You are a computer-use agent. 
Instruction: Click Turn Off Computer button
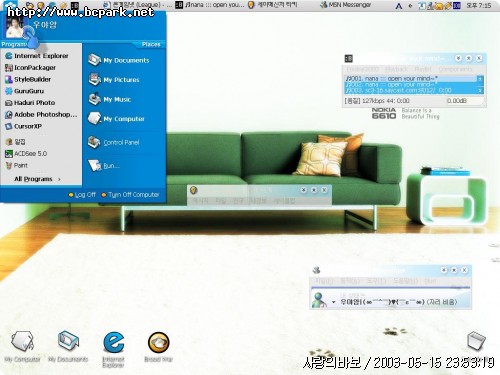coord(130,195)
